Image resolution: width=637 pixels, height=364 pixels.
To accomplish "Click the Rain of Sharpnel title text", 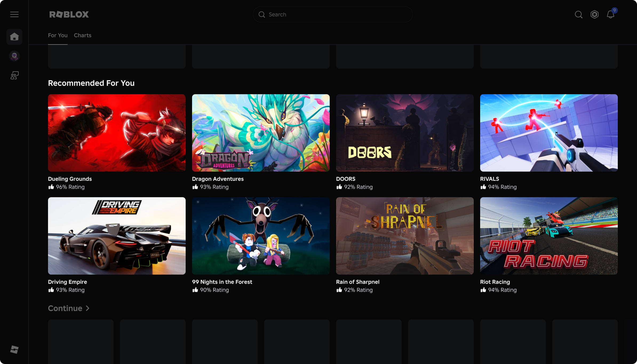I will pos(358,282).
